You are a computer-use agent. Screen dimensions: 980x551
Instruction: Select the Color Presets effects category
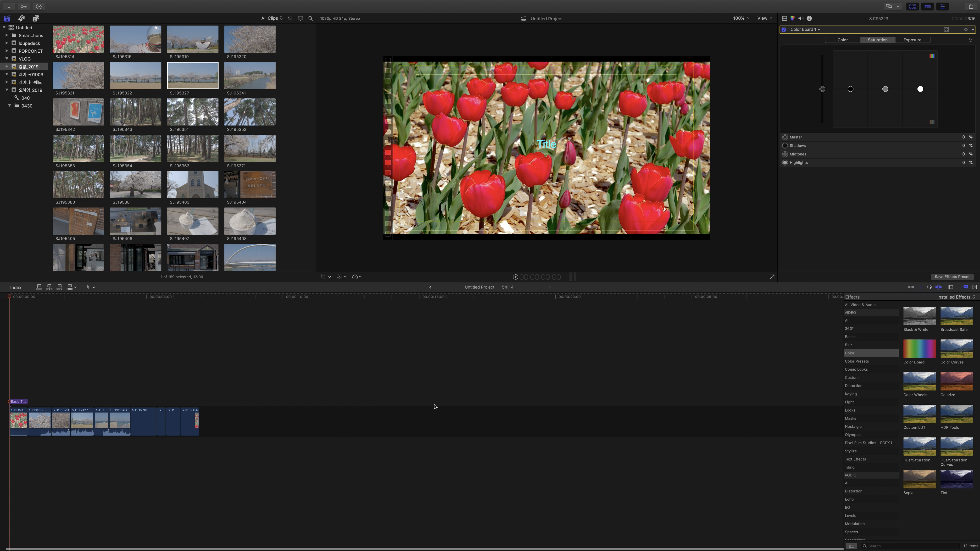click(x=857, y=361)
